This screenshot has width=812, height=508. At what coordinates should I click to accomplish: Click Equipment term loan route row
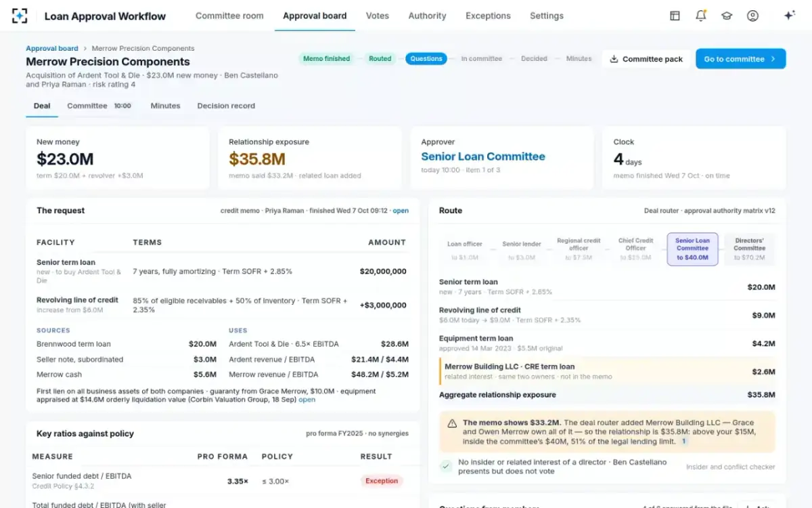tap(607, 343)
